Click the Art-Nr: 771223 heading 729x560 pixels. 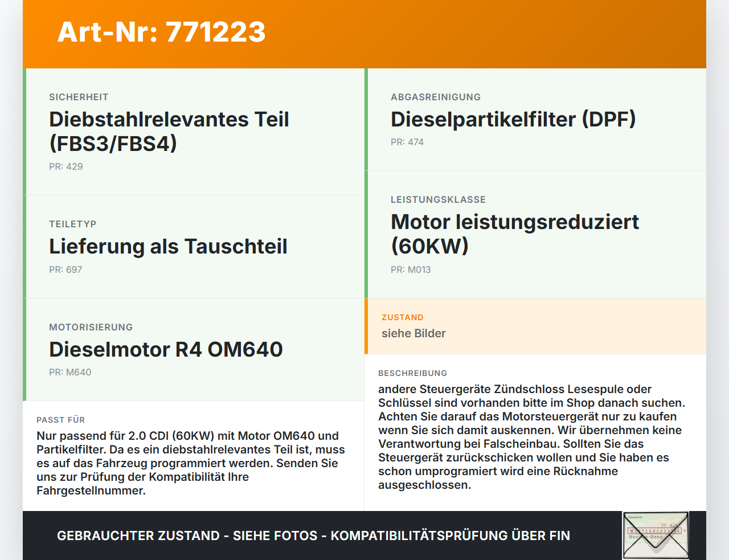(x=161, y=32)
